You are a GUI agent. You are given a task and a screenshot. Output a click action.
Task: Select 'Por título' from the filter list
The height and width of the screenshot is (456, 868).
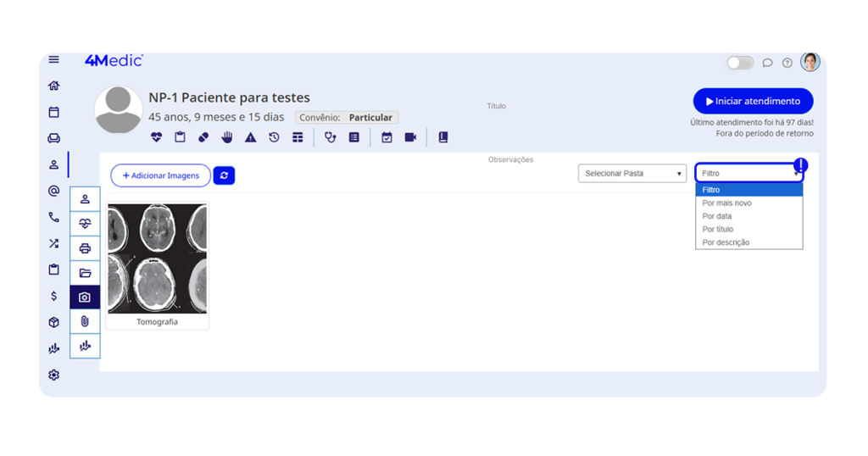(x=718, y=230)
